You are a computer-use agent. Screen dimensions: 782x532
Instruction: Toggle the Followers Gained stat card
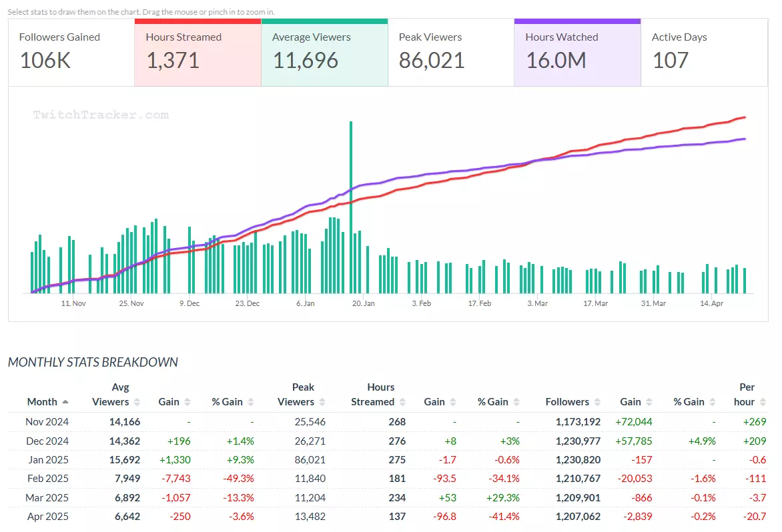[71, 53]
